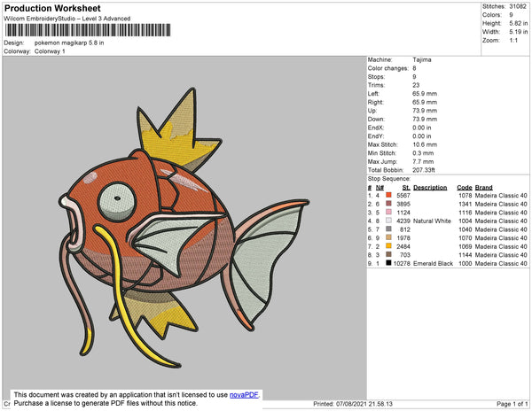Select the mauve swatch for code 1341
The image size is (532, 411).
pyautogui.click(x=389, y=204)
